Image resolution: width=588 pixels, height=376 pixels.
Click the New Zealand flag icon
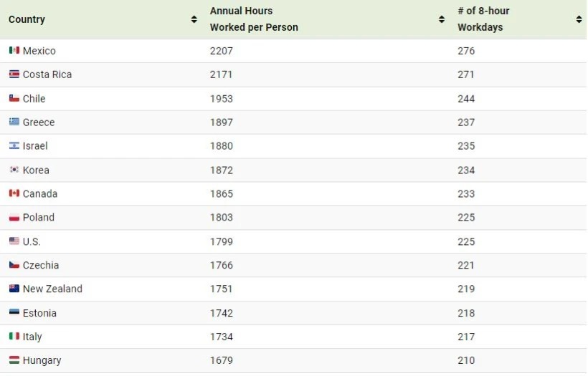(14, 289)
